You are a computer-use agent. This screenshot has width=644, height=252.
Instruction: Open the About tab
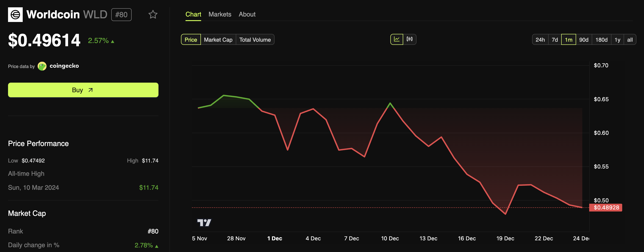tap(247, 14)
